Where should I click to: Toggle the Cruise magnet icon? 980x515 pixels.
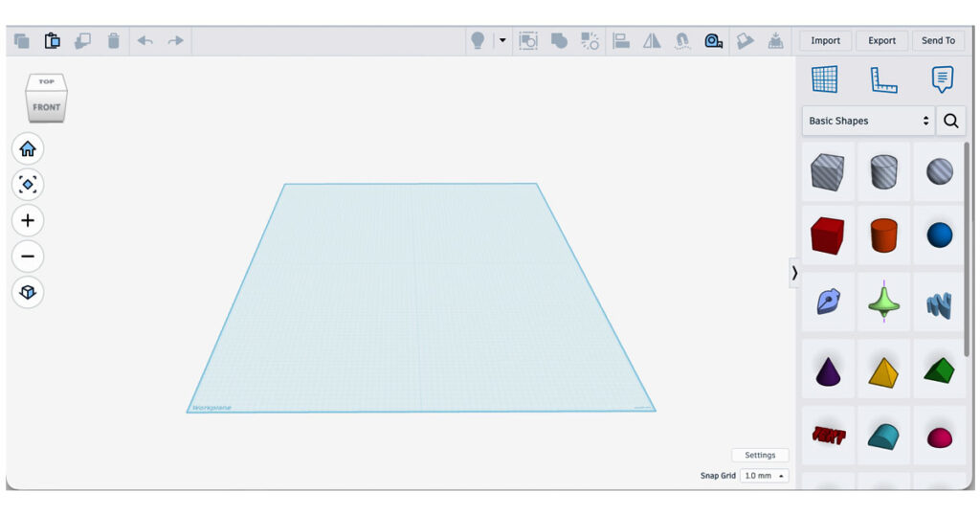682,41
